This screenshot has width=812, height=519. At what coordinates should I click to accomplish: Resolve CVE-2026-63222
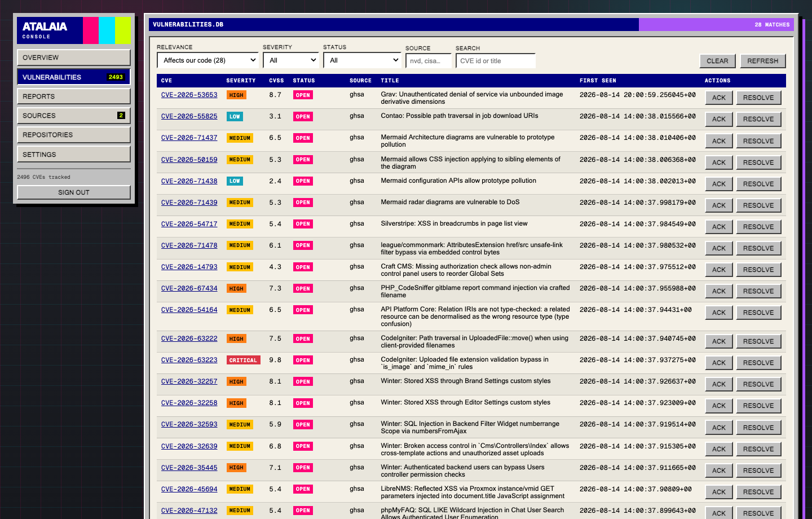pos(758,341)
